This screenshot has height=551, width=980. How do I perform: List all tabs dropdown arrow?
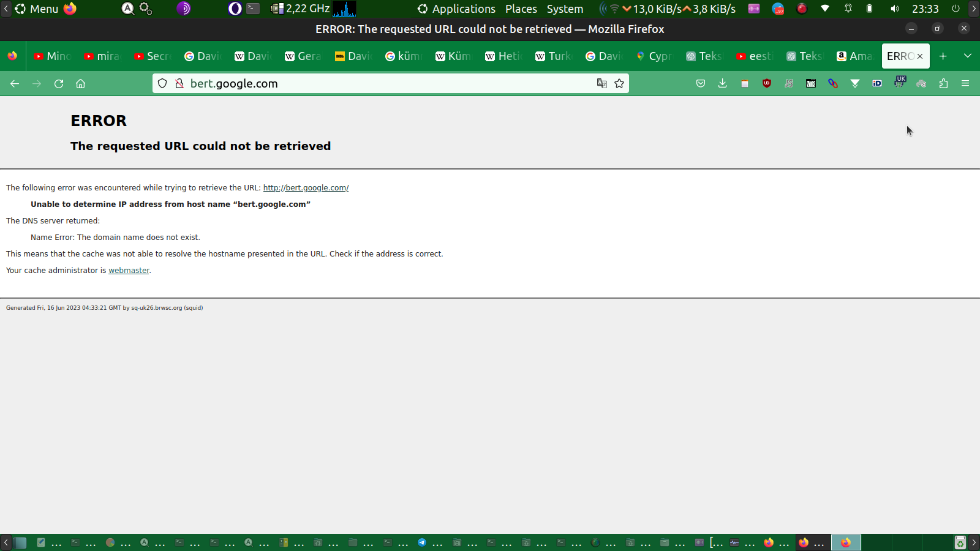click(968, 56)
